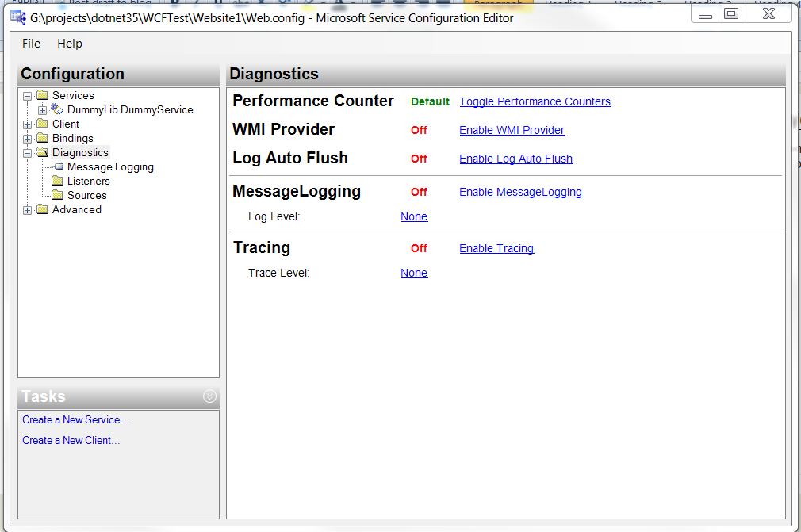Viewport: 801px width, 532px height.
Task: Click the Log Auto Flush Off status
Action: 419,159
